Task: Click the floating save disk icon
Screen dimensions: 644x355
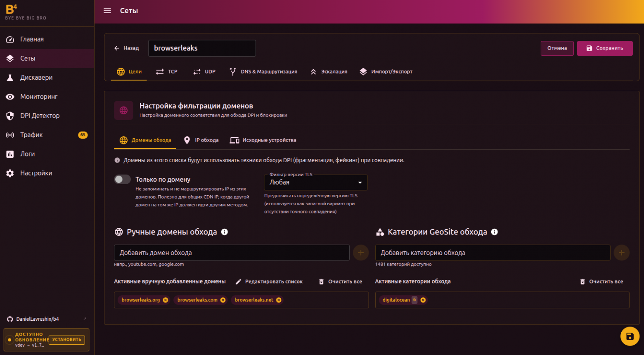Action: coord(630,336)
